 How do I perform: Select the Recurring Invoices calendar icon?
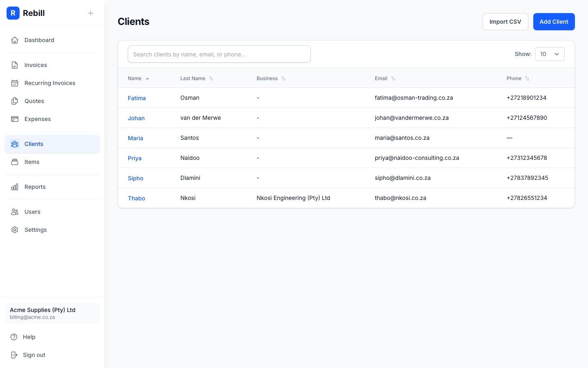tap(15, 83)
